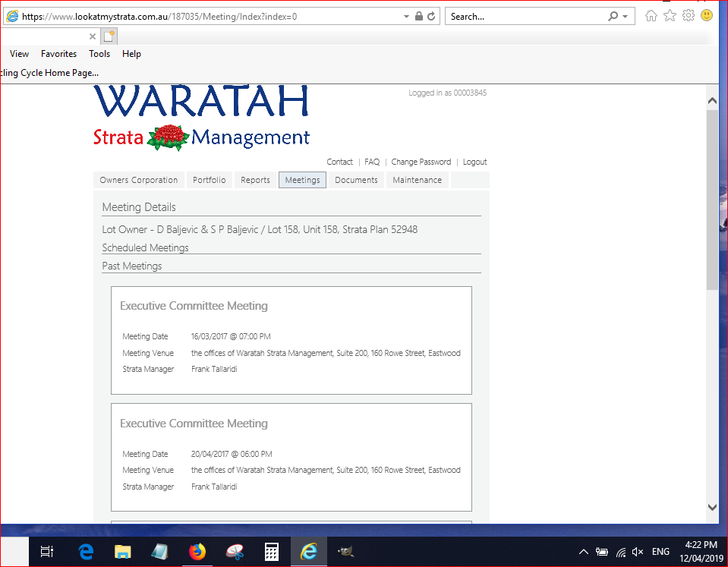Click the battery status tray icon
Screen dimensions: 728x567
602,552
